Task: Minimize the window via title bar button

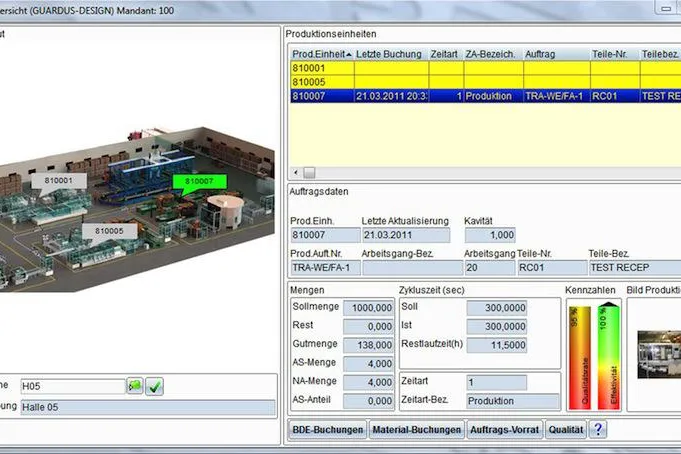Action: click(666, 8)
